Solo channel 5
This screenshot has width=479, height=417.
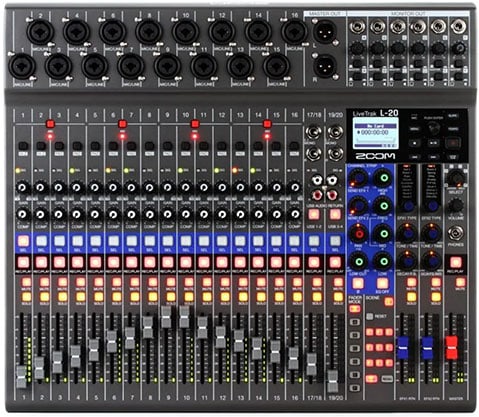pos(98,296)
